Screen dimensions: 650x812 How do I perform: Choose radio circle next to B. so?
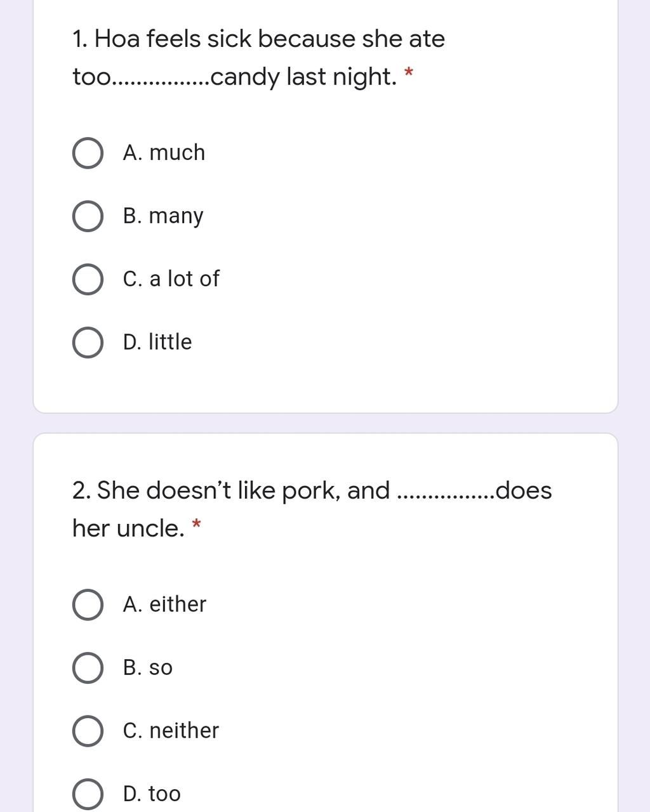(x=88, y=668)
